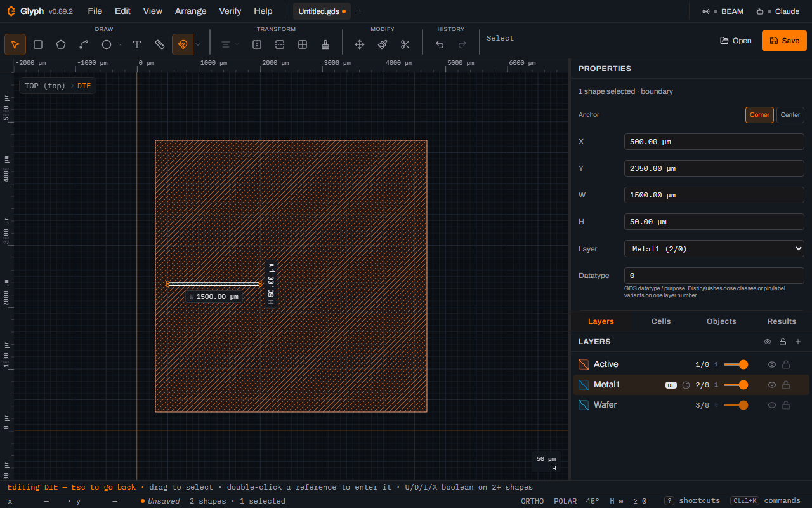This screenshot has height=508, width=812.
Task: Open the View menu
Action: (153, 11)
